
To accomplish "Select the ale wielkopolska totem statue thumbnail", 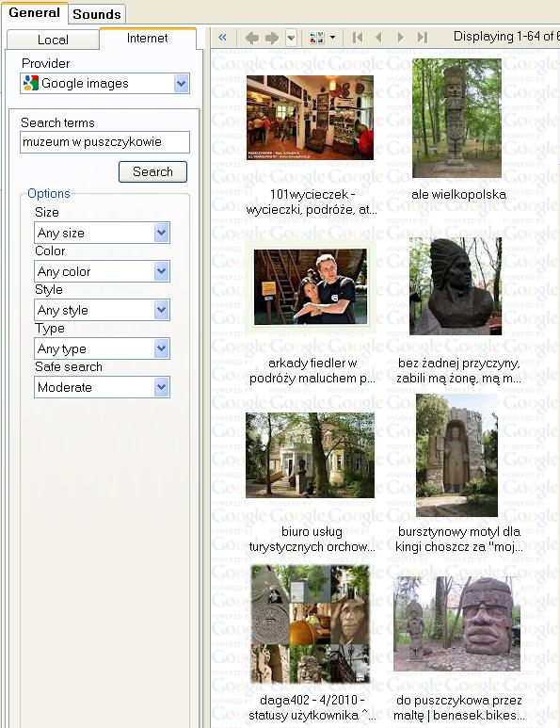I will pyautogui.click(x=457, y=118).
